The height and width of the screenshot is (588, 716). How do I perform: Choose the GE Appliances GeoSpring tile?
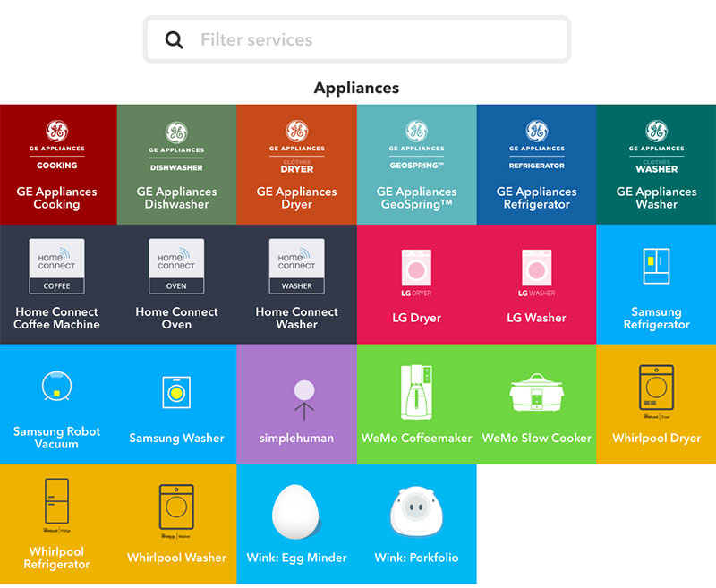click(x=417, y=165)
